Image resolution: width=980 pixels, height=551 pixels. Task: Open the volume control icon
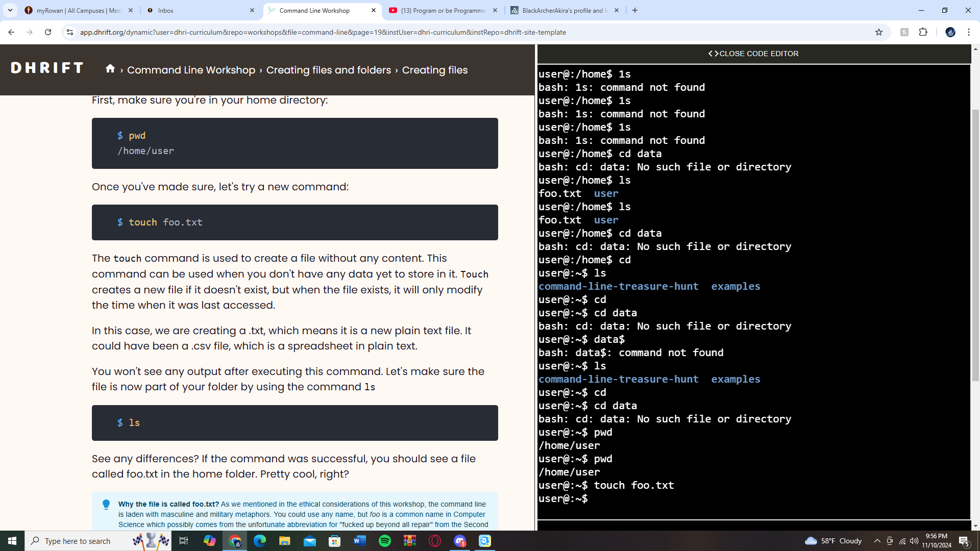pos(914,541)
